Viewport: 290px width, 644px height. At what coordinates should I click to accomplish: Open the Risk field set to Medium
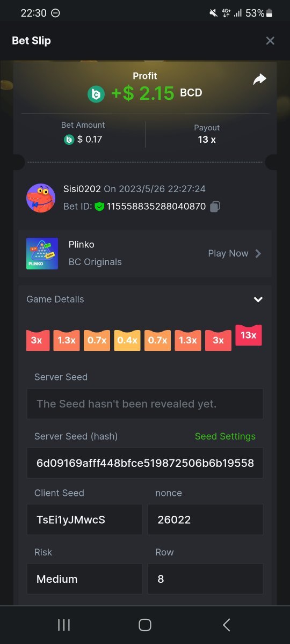[x=84, y=579]
